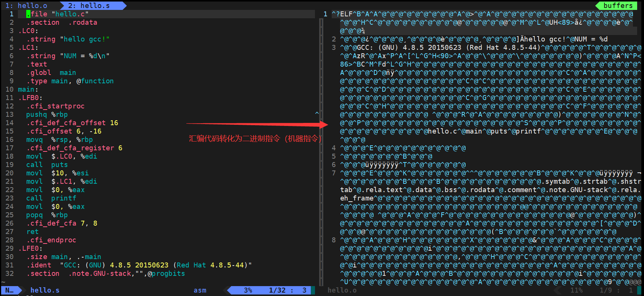Click line number 22 in left gutter

point(10,190)
